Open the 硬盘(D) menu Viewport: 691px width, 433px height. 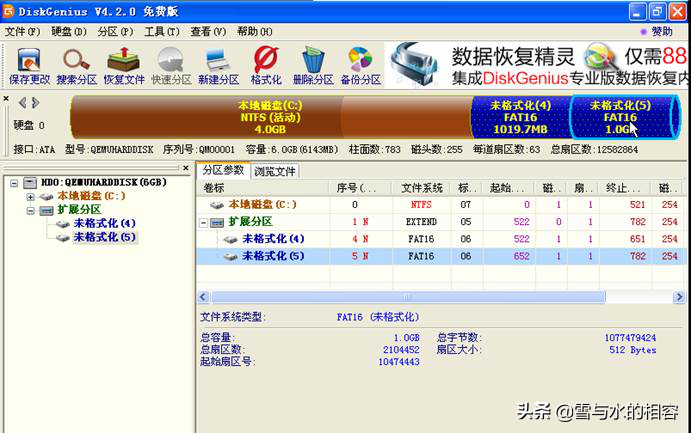click(x=69, y=32)
